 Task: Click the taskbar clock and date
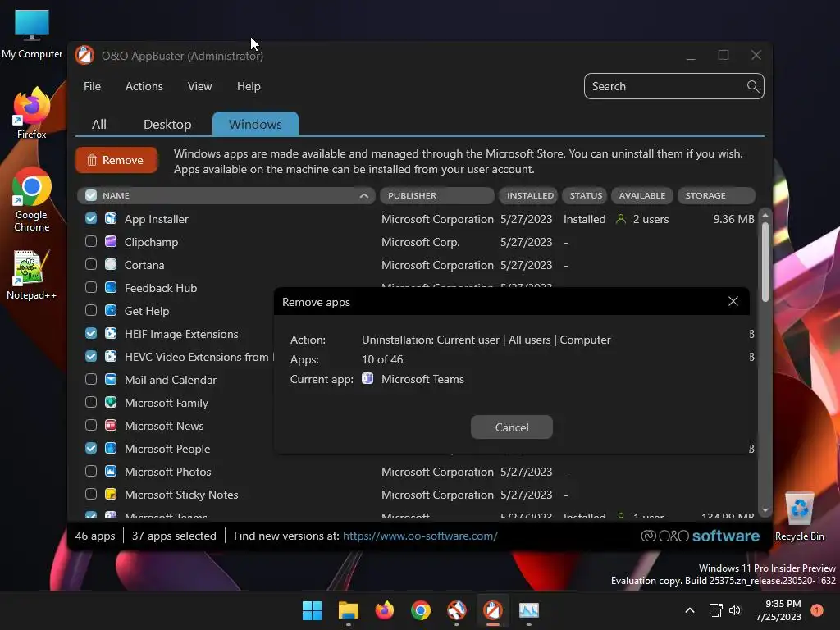pyautogui.click(x=779, y=610)
